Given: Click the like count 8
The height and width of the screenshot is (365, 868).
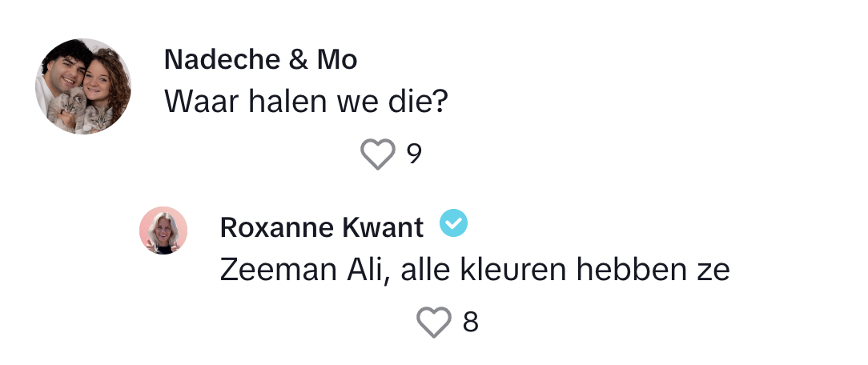Looking at the screenshot, I should 471,323.
